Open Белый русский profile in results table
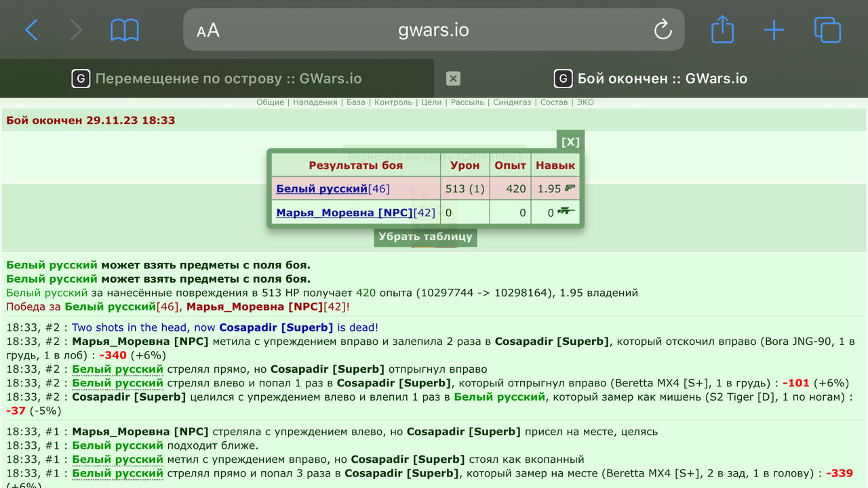Screen dimensions: 868x488 [321, 189]
